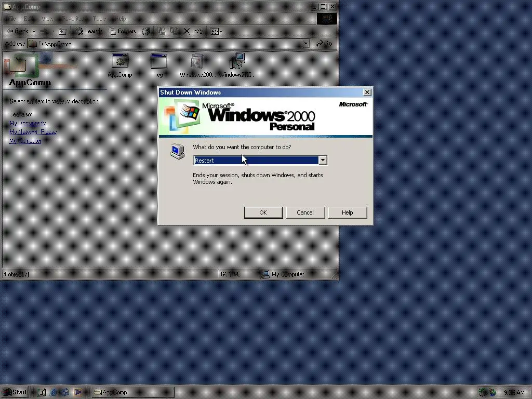The height and width of the screenshot is (399, 532).
Task: Click the first system tray icon
Action: coord(483,393)
